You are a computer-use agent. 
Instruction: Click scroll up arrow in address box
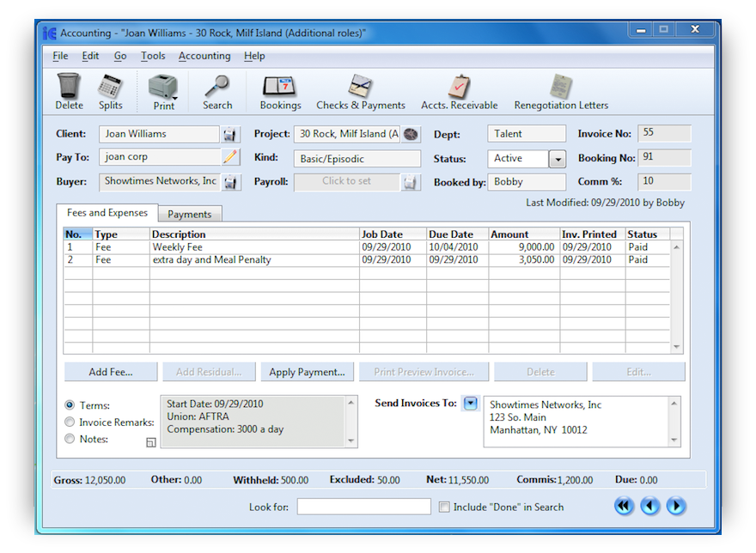coord(674,404)
